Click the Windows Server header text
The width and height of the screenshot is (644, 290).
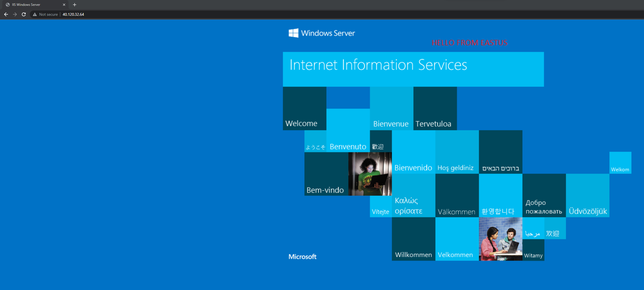[x=328, y=33]
